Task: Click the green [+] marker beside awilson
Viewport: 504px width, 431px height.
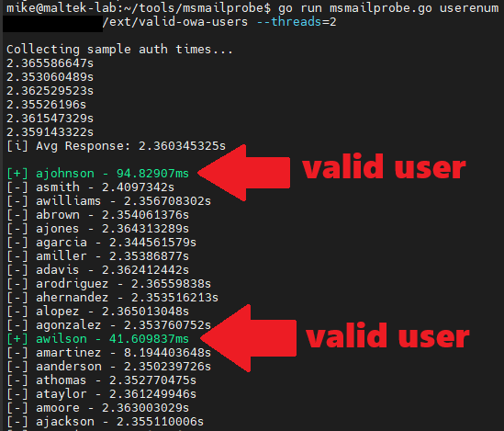Action: [x=17, y=339]
